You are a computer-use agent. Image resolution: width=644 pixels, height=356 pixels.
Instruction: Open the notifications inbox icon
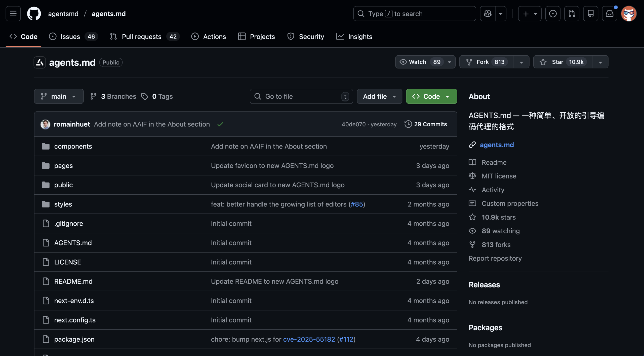click(x=609, y=14)
